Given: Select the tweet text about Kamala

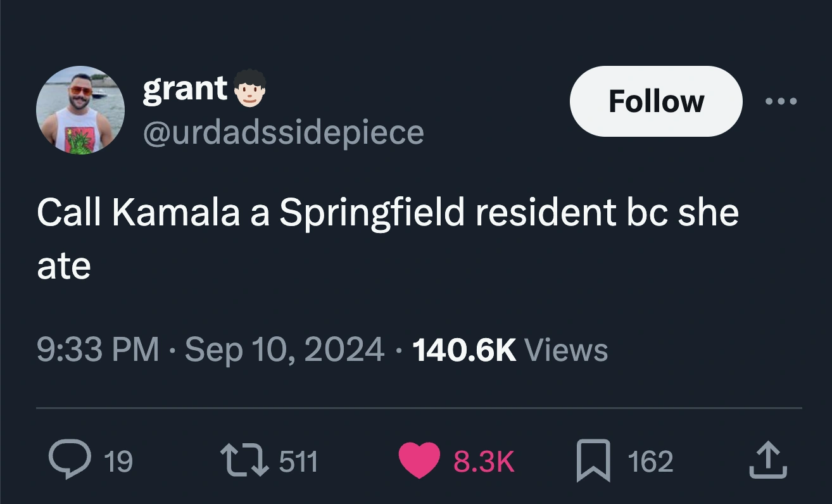Looking at the screenshot, I should tap(388, 213).
